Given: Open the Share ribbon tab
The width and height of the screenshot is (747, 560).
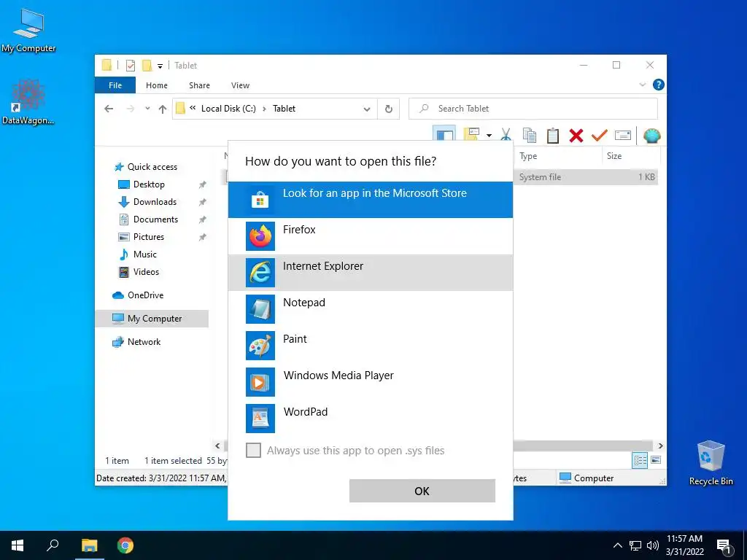Looking at the screenshot, I should click(199, 85).
